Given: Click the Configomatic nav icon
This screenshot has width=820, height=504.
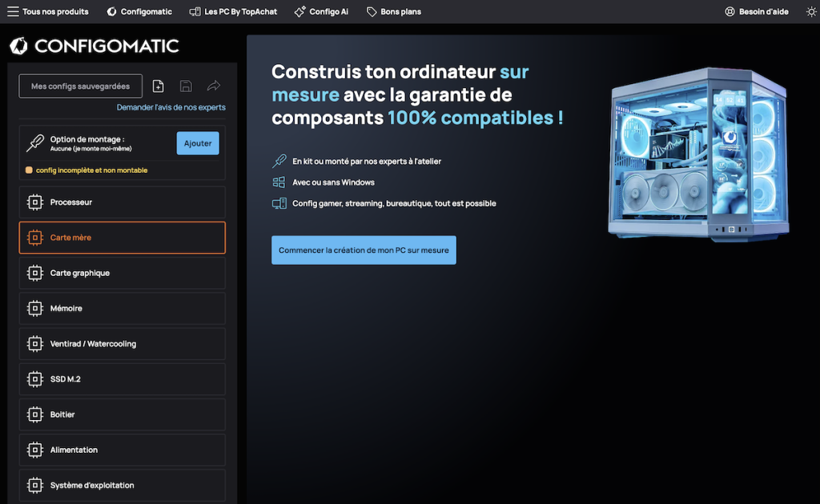Looking at the screenshot, I should tap(111, 11).
